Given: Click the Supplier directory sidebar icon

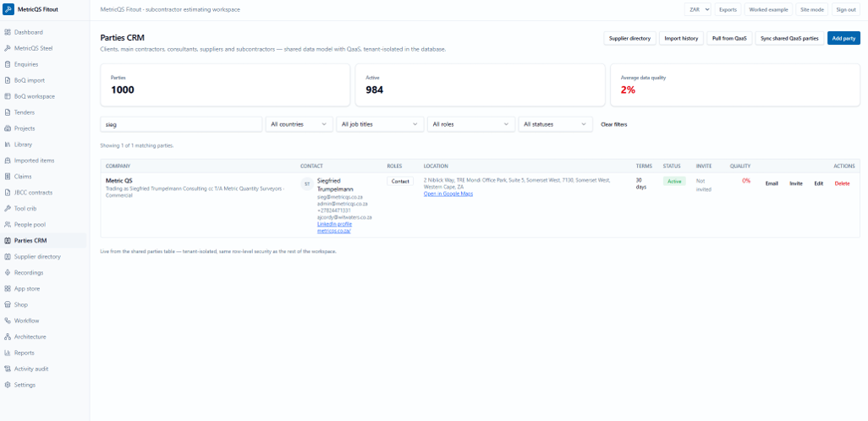Looking at the screenshot, I should [x=8, y=257].
